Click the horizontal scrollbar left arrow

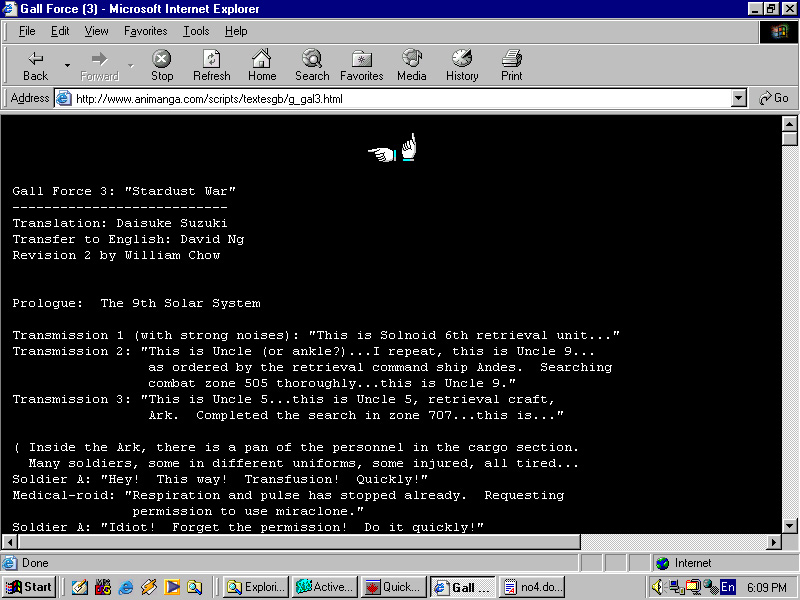click(x=10, y=542)
